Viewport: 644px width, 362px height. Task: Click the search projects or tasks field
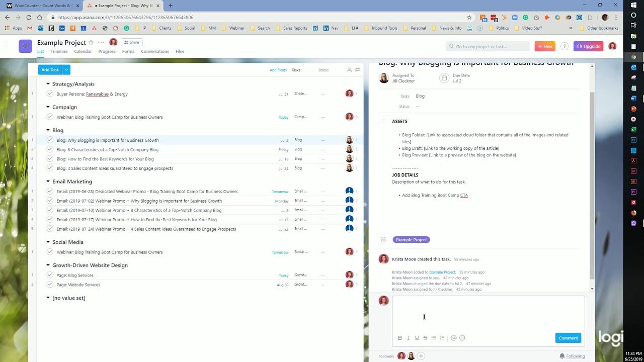pyautogui.click(x=488, y=46)
